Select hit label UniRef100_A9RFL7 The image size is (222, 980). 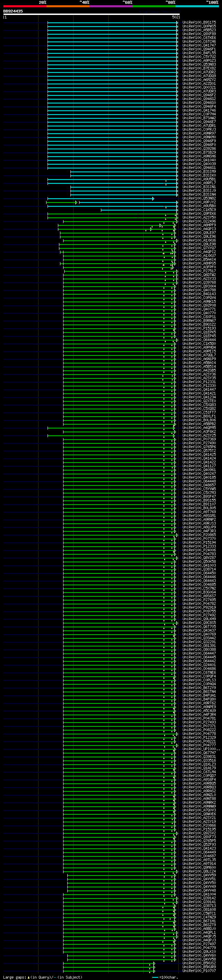pyautogui.click(x=199, y=183)
